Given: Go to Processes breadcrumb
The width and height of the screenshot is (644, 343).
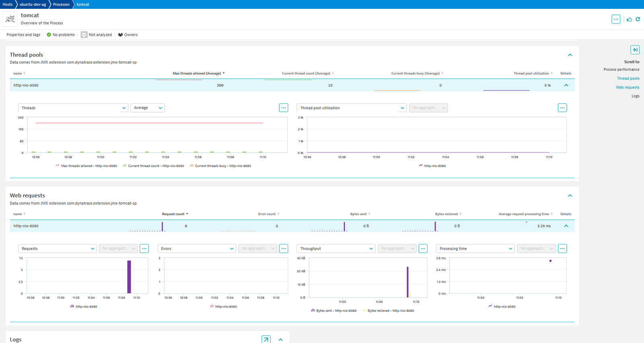Looking at the screenshot, I should click(61, 4).
